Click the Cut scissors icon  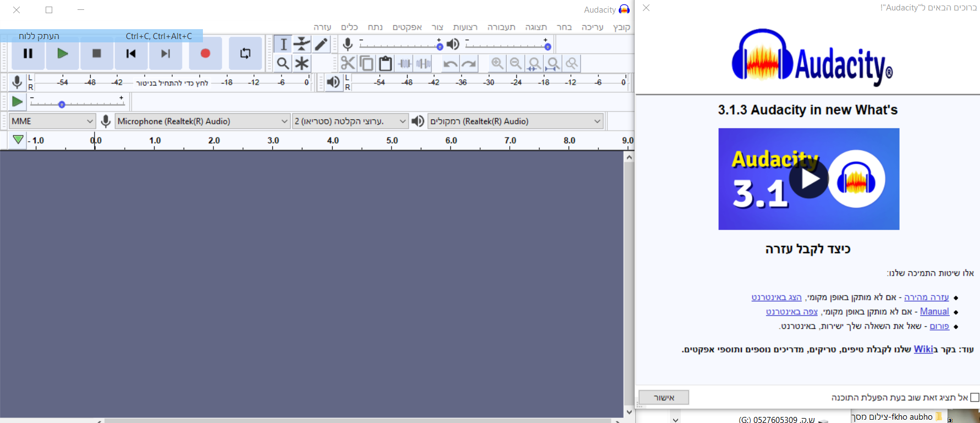point(348,64)
